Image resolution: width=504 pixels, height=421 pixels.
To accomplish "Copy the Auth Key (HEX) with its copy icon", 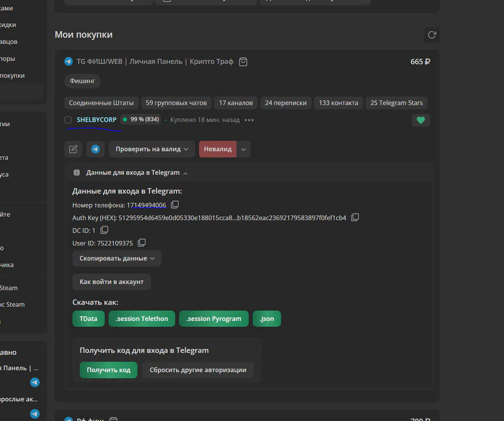I will (x=355, y=217).
